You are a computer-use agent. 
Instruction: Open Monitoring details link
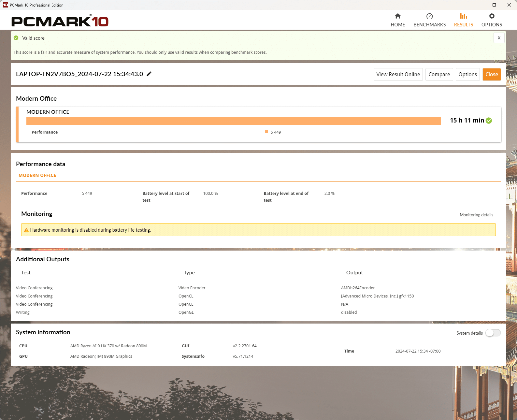click(476, 215)
